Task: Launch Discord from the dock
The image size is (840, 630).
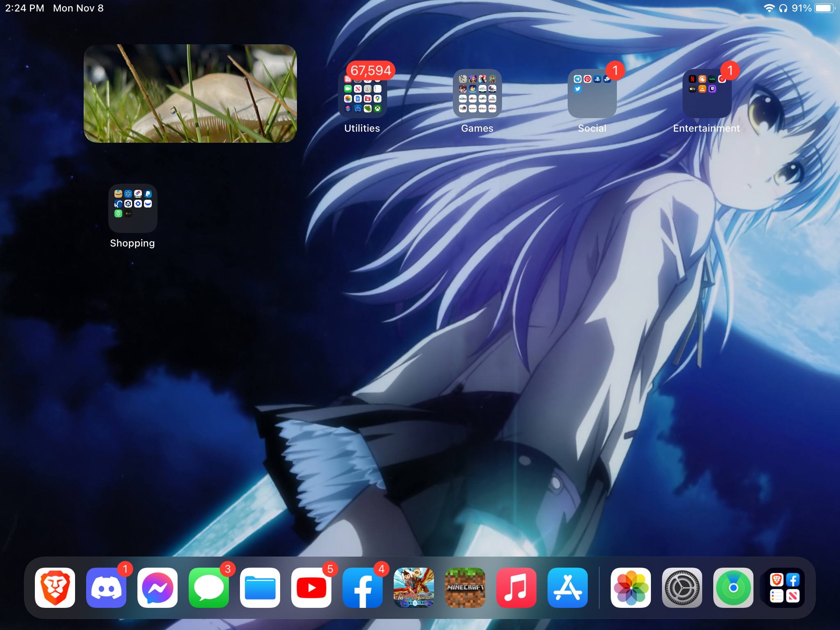Action: click(106, 588)
